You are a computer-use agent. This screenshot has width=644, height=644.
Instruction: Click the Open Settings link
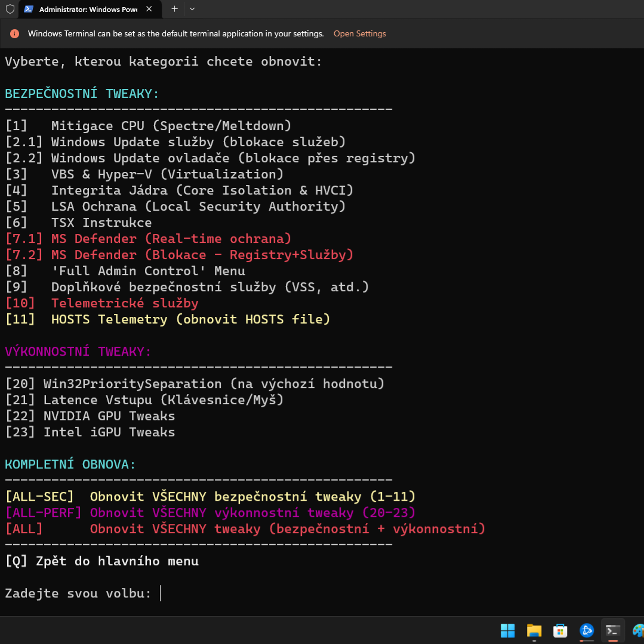click(x=359, y=34)
